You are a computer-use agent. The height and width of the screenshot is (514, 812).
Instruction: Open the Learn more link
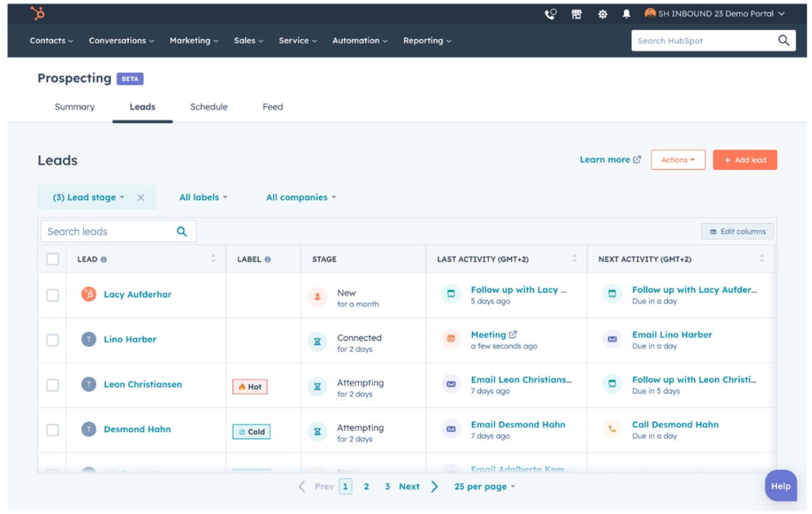pos(610,159)
